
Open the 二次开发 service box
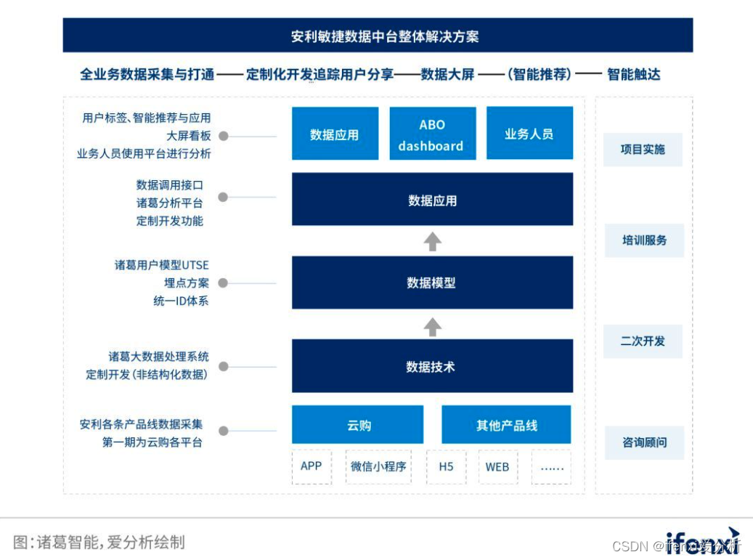643,341
